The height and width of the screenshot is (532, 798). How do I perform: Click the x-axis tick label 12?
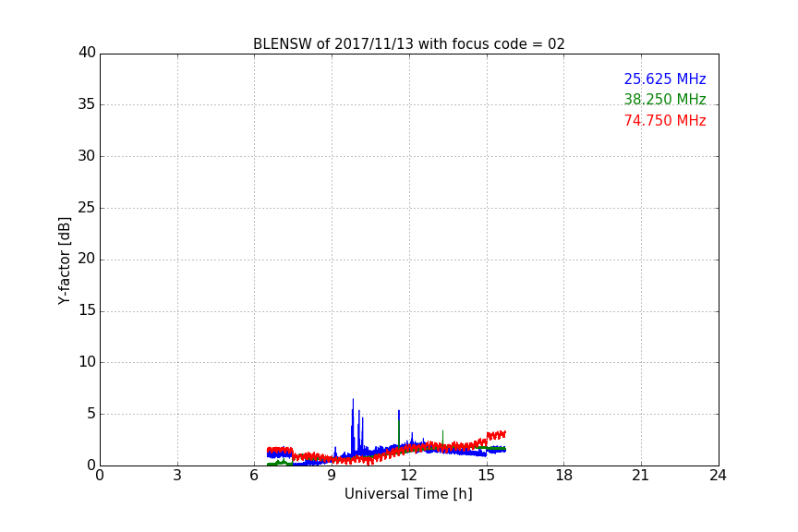409,476
